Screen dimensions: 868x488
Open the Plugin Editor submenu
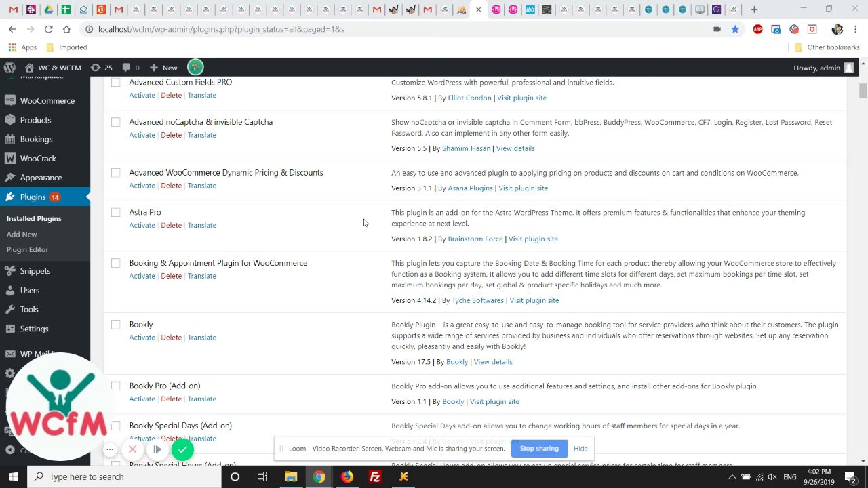coord(27,249)
